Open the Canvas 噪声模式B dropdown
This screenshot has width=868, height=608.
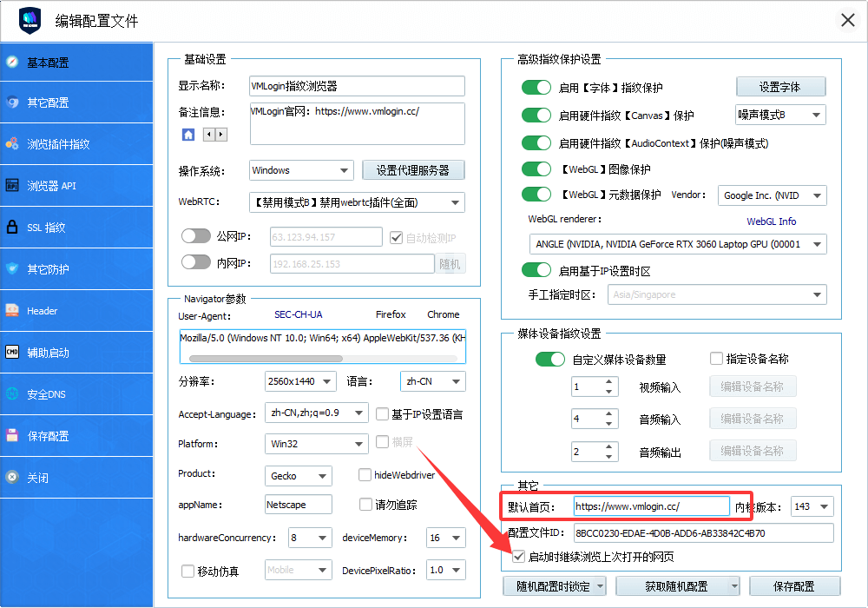(779, 114)
